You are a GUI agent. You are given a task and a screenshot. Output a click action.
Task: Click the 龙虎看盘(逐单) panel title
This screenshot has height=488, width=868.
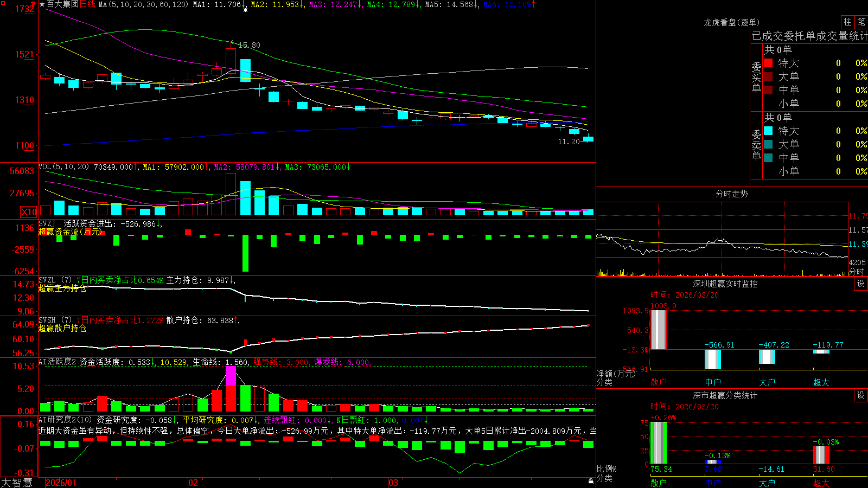[x=731, y=22]
